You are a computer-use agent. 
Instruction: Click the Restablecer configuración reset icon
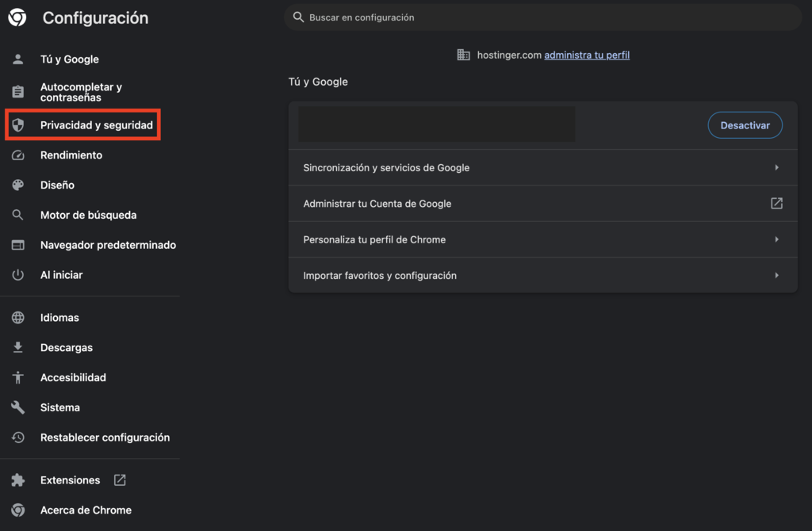pyautogui.click(x=19, y=437)
